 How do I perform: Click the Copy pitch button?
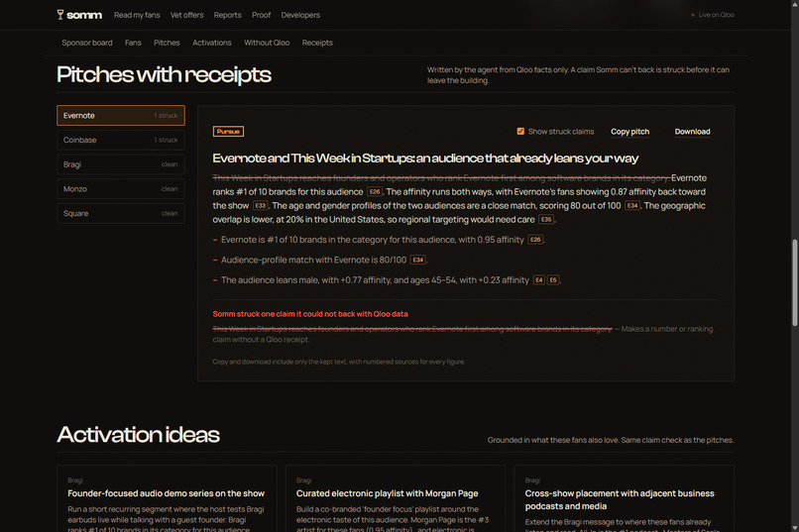pyautogui.click(x=629, y=132)
